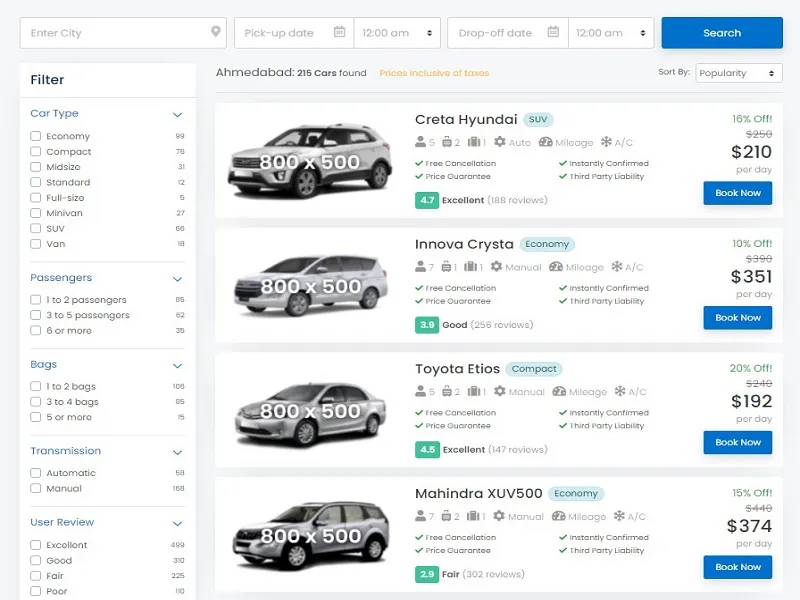The height and width of the screenshot is (600, 800).
Task: Click passengers icon on Mahindra XUV500 card
Action: point(420,516)
